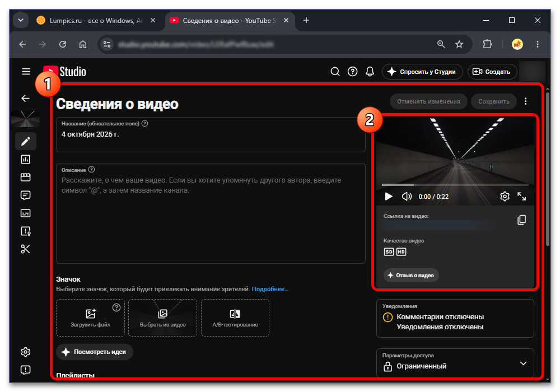560x392 pixels.
Task: Open site information icon in address bar
Action: pos(107,44)
